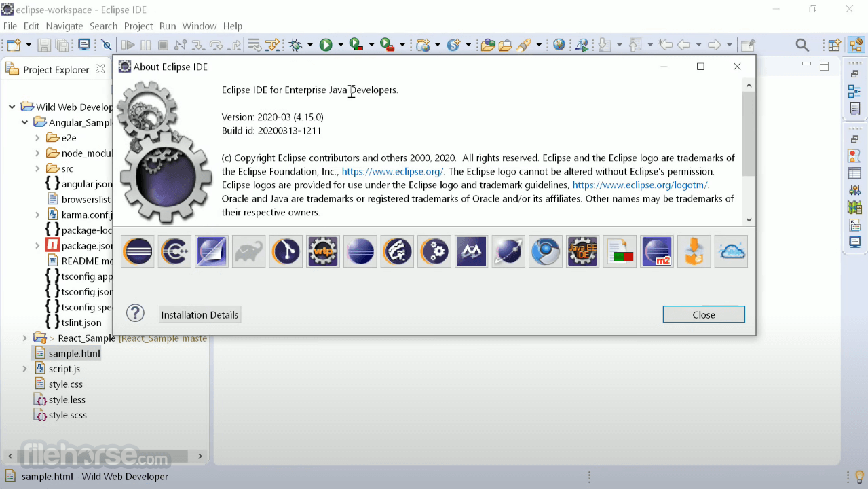Click the Resume debug icon
This screenshot has width=868, height=489.
tap(128, 46)
